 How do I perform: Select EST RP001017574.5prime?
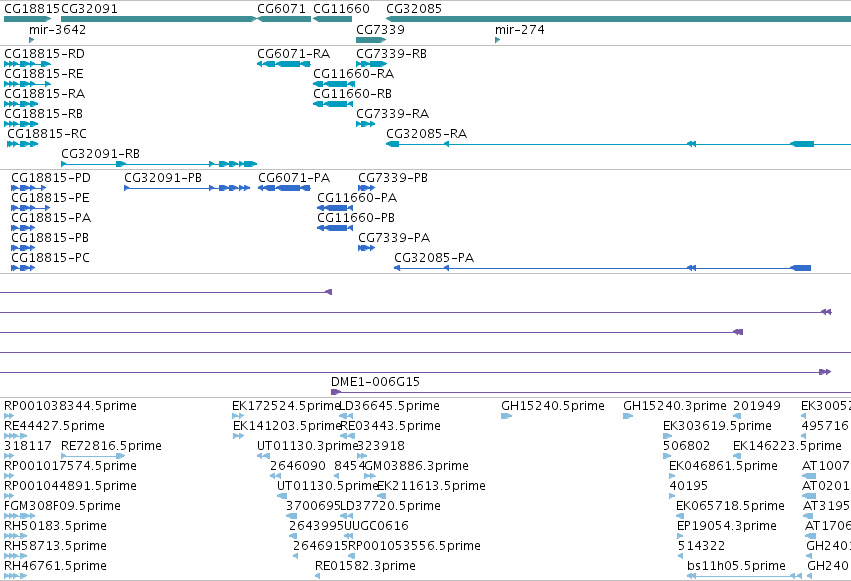70,466
